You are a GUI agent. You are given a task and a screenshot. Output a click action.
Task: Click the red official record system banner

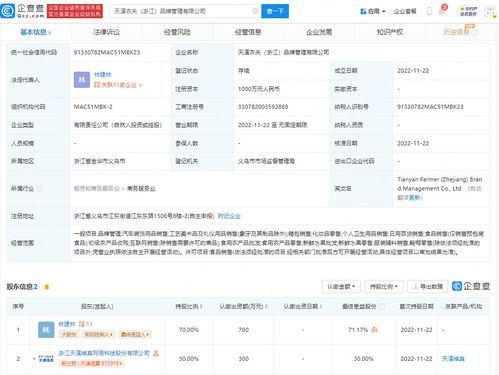[75, 11]
